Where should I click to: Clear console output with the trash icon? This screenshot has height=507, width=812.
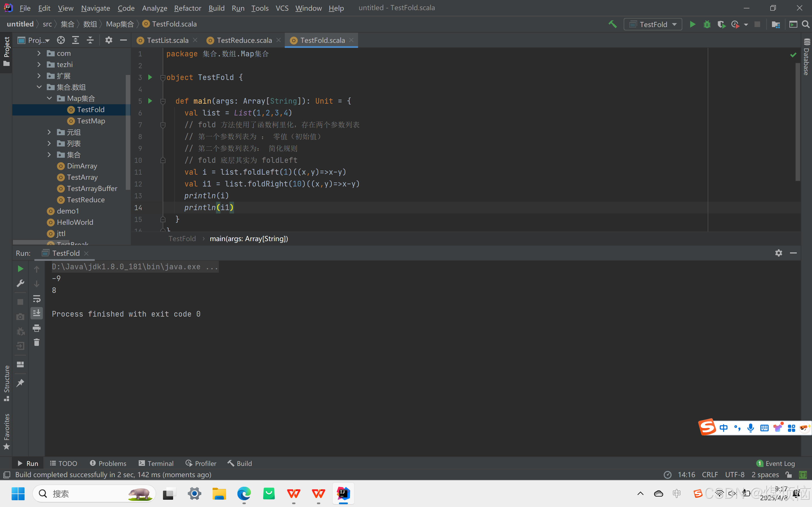coord(37,342)
